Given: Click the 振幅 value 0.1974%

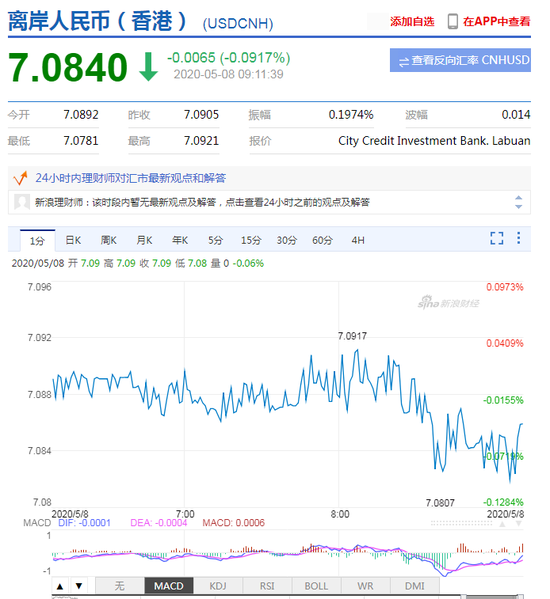Looking at the screenshot, I should click(351, 115).
